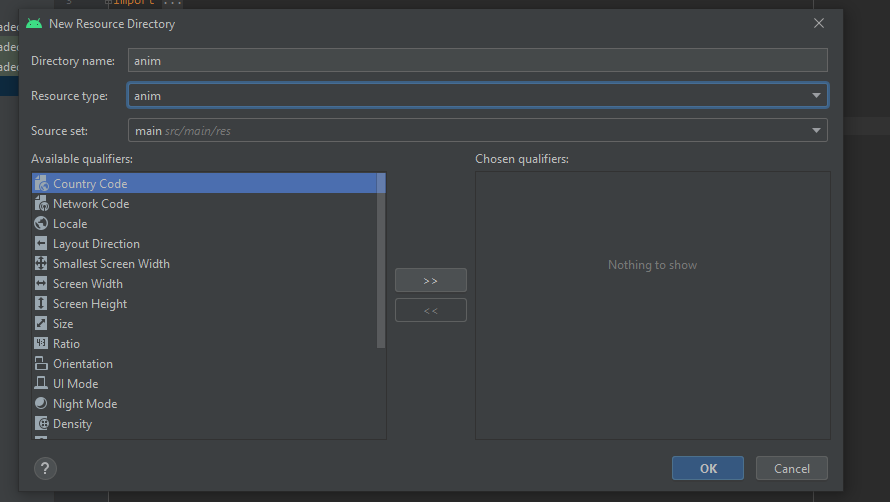This screenshot has width=890, height=502.
Task: Select Country Code in available qualifiers
Action: coord(204,183)
